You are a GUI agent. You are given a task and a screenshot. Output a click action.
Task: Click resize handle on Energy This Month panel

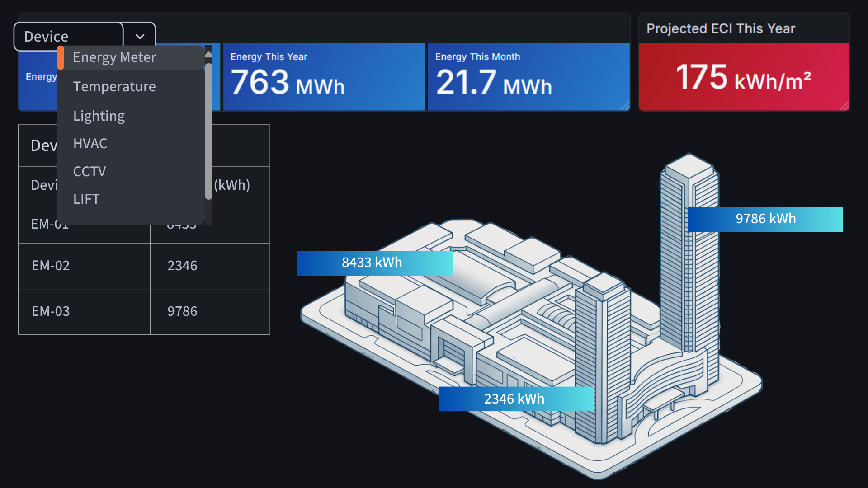pos(625,106)
